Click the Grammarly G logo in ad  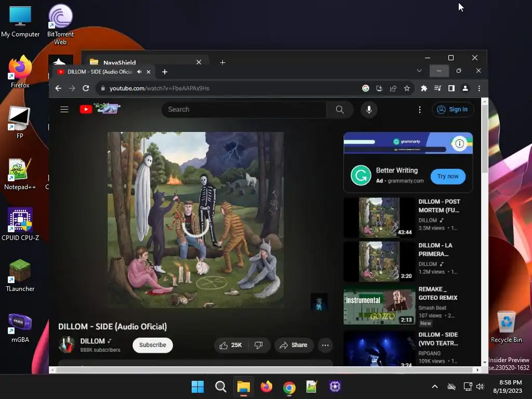click(361, 176)
